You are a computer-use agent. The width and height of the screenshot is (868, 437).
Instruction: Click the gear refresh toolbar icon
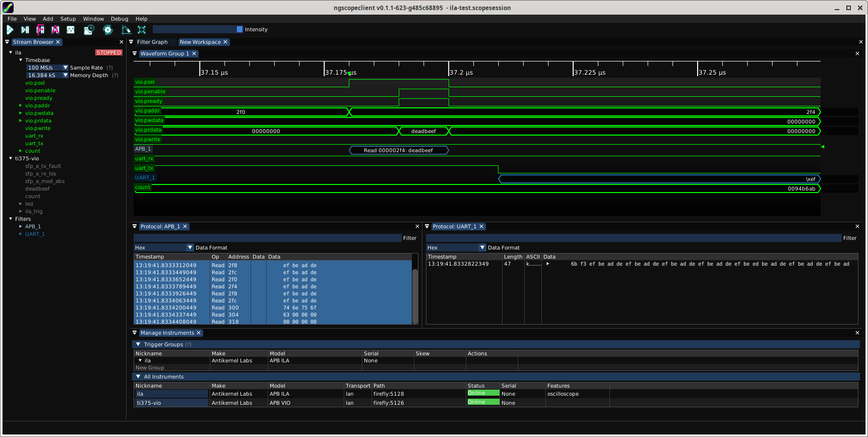tap(108, 30)
